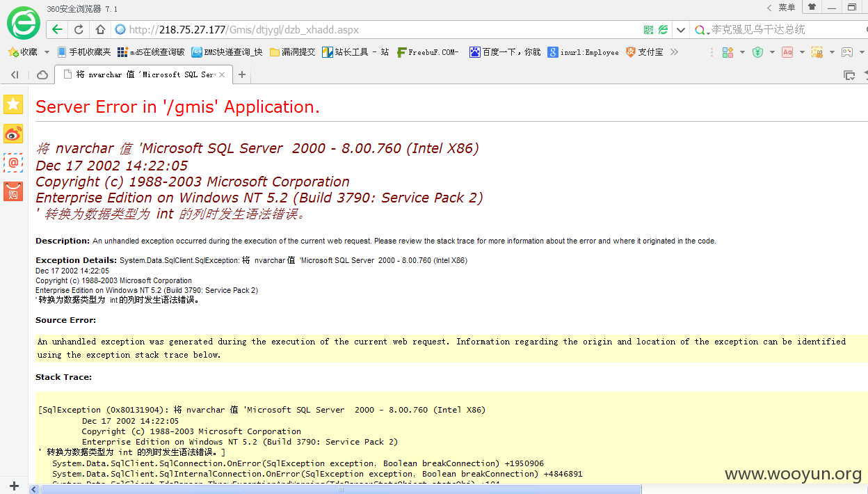Screen dimensions: 868x494
Task: Open the FreebuF.COM bookmark
Action: pyautogui.click(x=428, y=52)
